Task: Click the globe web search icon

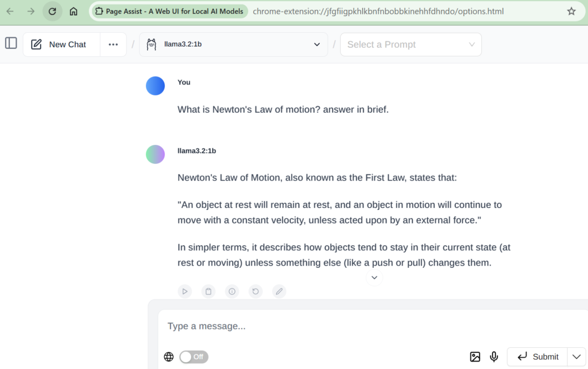Action: tap(169, 357)
